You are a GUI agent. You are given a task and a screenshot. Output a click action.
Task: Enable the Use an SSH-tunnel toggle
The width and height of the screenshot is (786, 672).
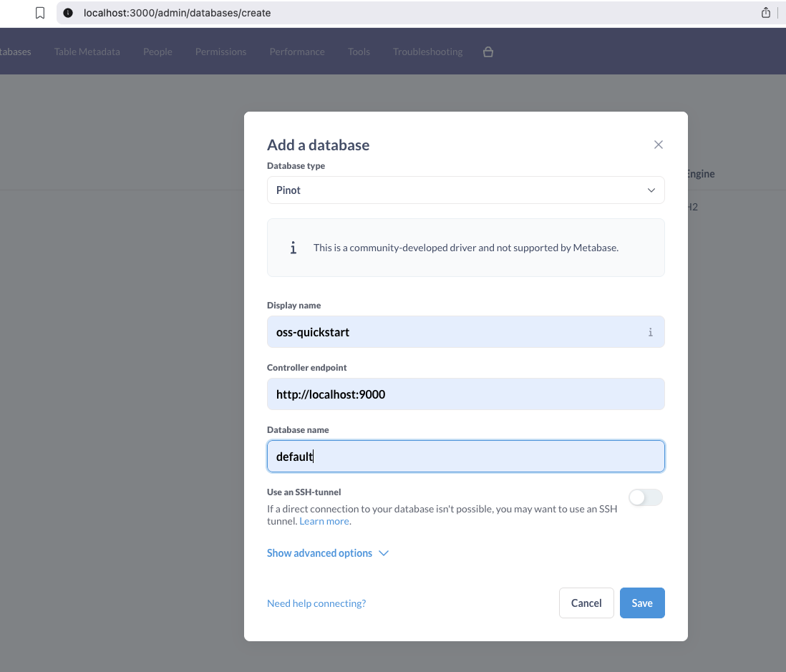tap(645, 497)
